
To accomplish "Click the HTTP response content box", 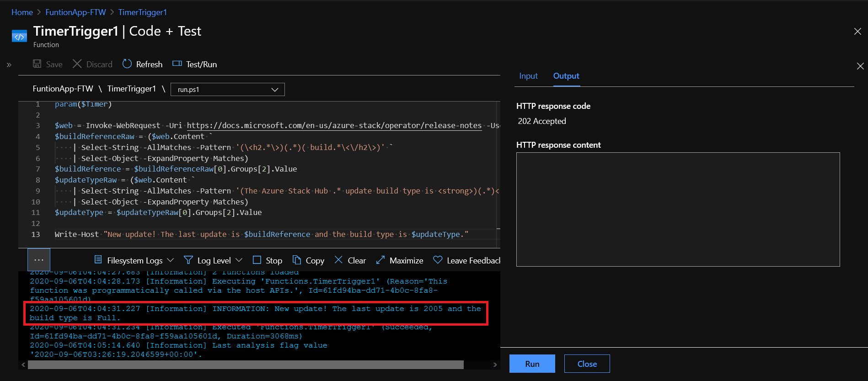I will pos(678,209).
